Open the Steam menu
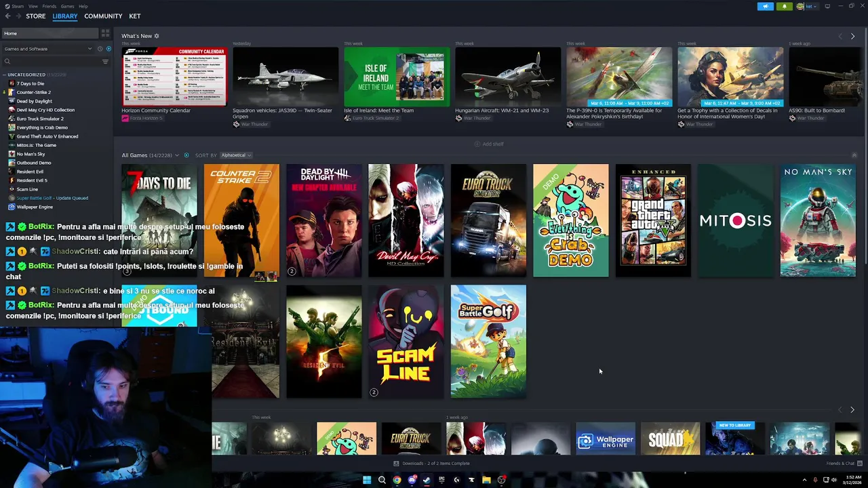 [17, 6]
